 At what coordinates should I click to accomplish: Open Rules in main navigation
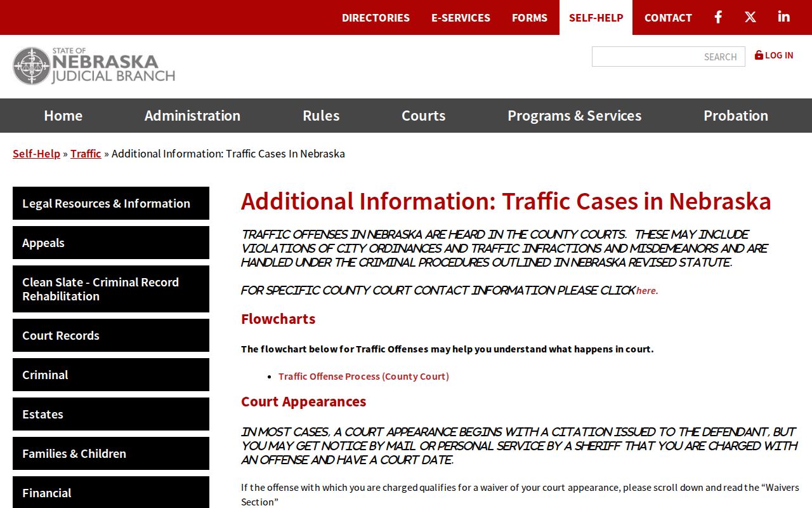click(321, 116)
